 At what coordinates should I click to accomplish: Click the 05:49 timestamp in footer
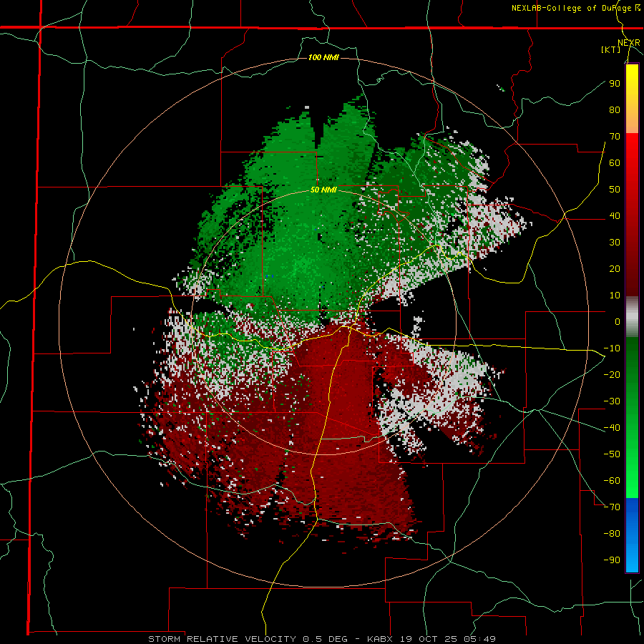pyautogui.click(x=481, y=639)
